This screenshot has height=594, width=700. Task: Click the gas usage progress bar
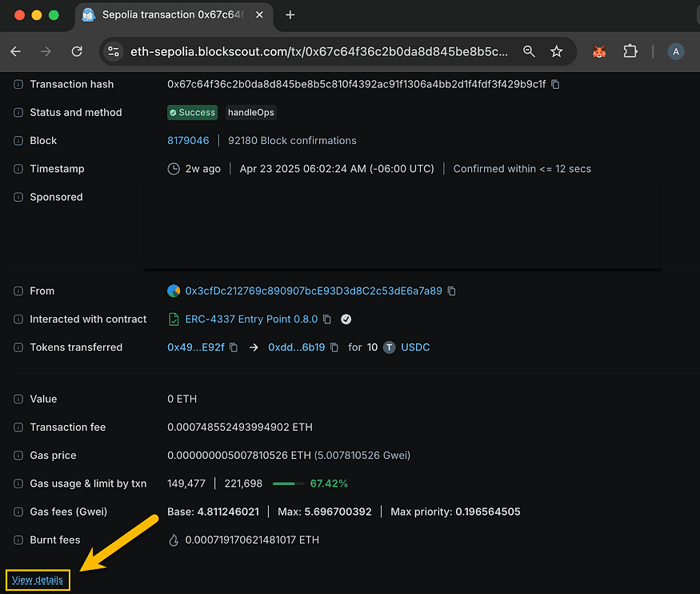pos(288,484)
